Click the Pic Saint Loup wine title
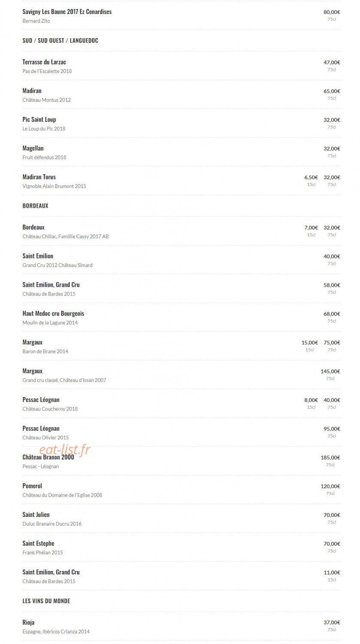Image resolution: width=360 pixels, height=644 pixels. click(x=39, y=119)
